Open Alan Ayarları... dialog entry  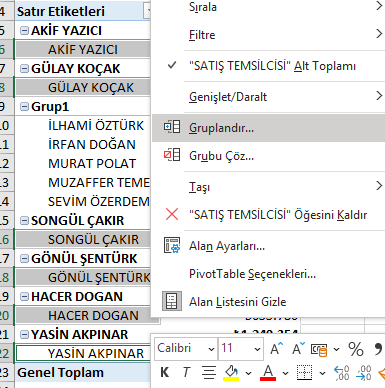coord(269,246)
